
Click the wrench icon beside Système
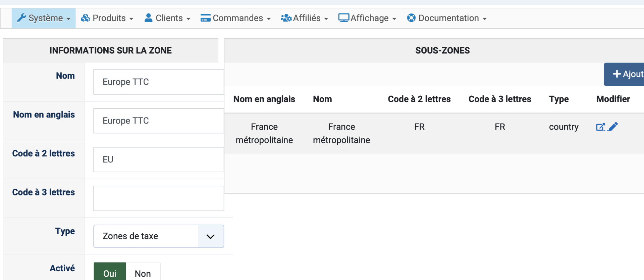(x=21, y=18)
